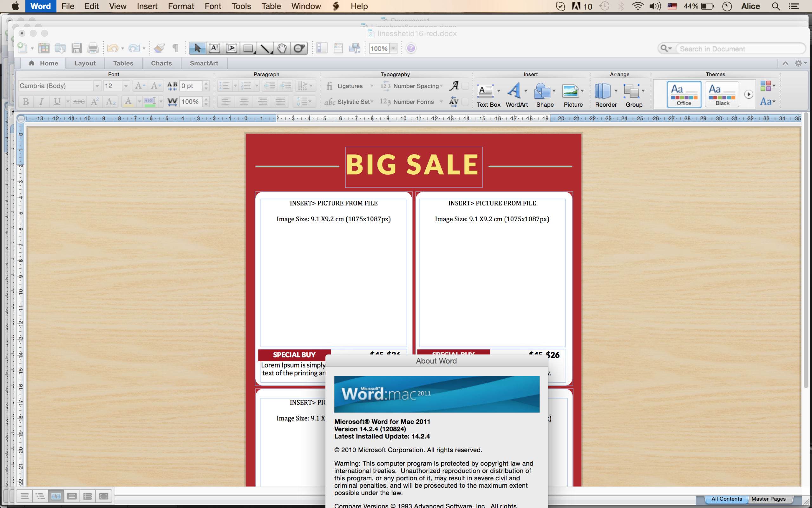Activate the zoom loupe tool

pyautogui.click(x=299, y=48)
